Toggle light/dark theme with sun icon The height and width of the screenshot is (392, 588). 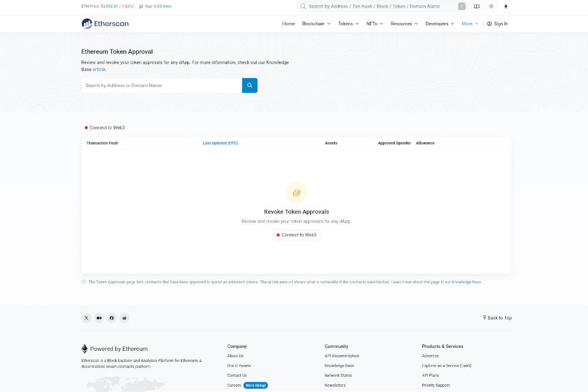click(491, 6)
